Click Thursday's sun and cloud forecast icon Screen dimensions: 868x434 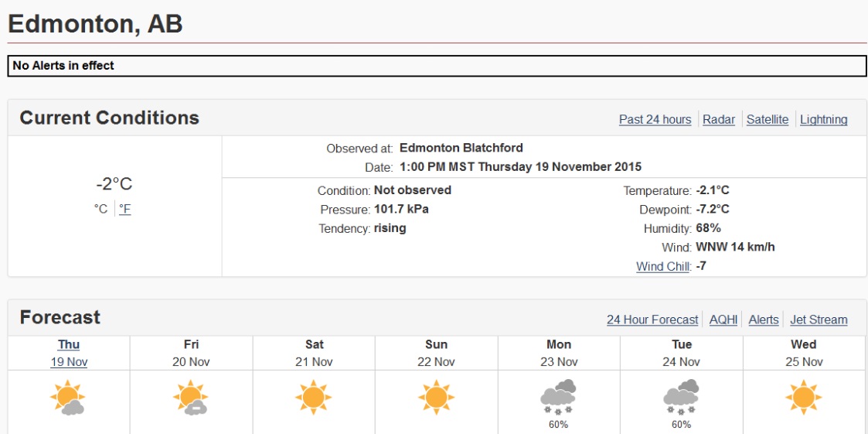coord(67,398)
